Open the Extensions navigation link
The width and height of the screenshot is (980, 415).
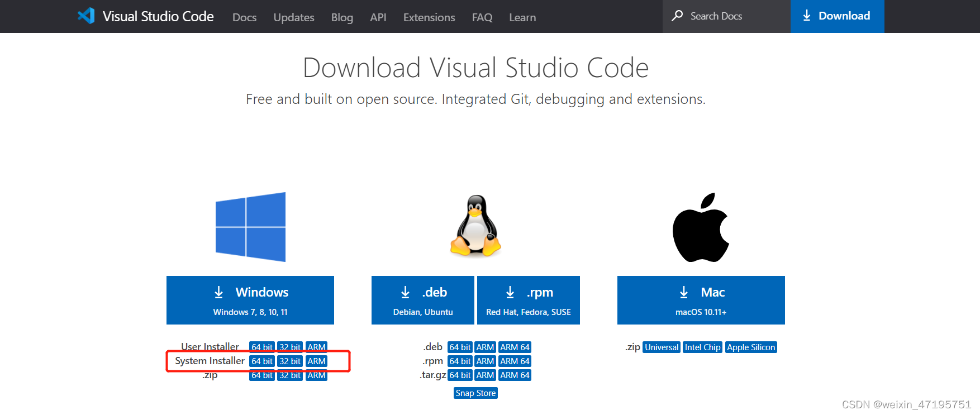pyautogui.click(x=429, y=17)
